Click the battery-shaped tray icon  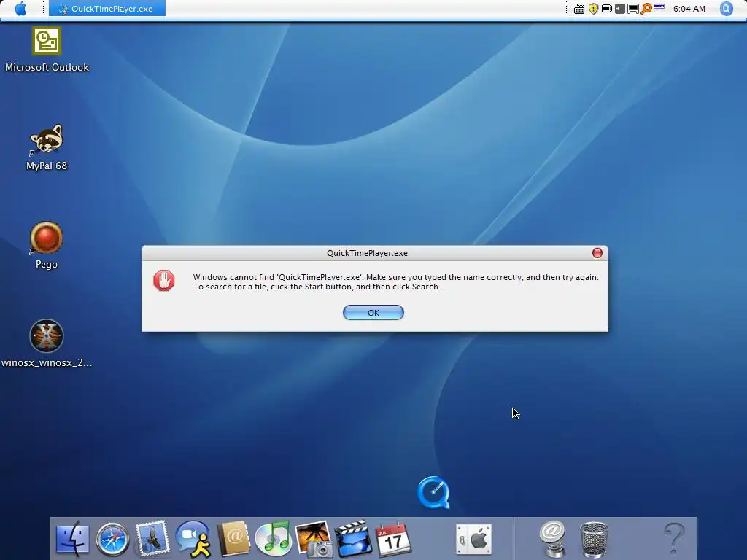[x=606, y=9]
